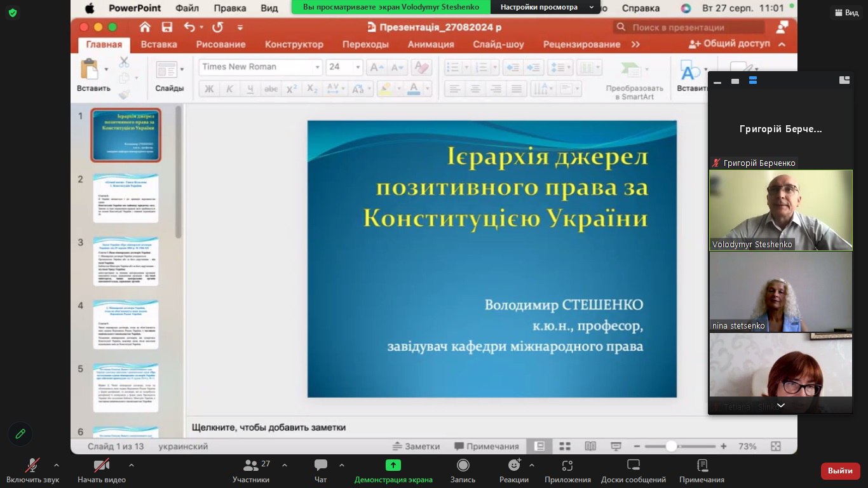The height and width of the screenshot is (488, 868).
Task: Expand more video tiles with chevron
Action: 780,405
